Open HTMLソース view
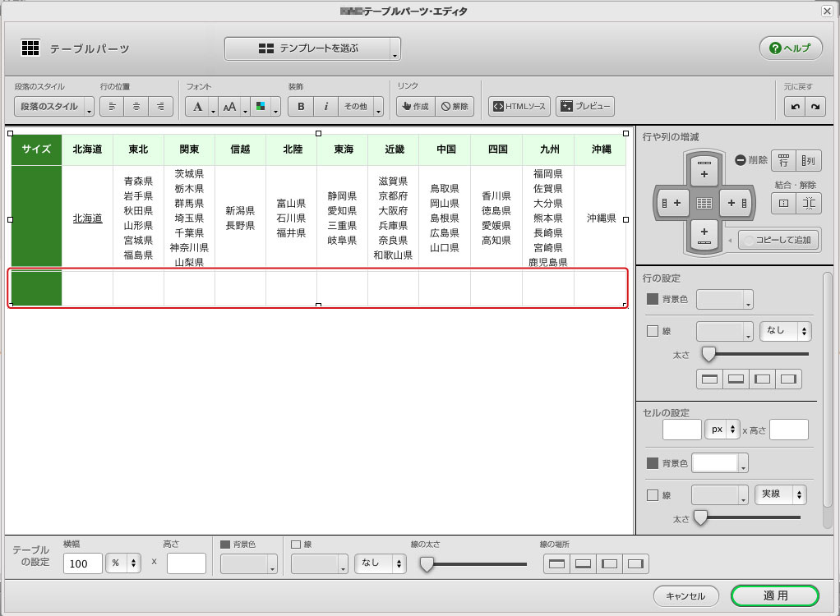Viewport: 840px width, 616px height. (519, 107)
